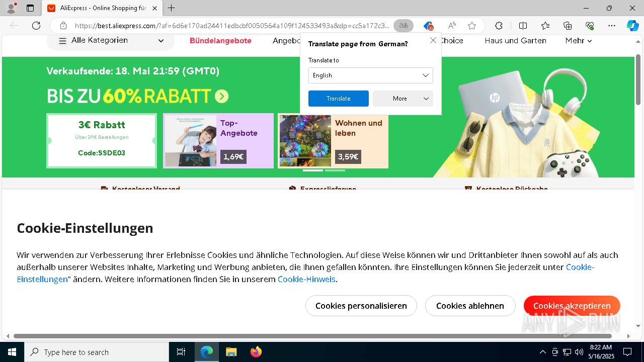Open the Cookie-Hinweis link
Image resolution: width=644 pixels, height=362 pixels.
306,279
